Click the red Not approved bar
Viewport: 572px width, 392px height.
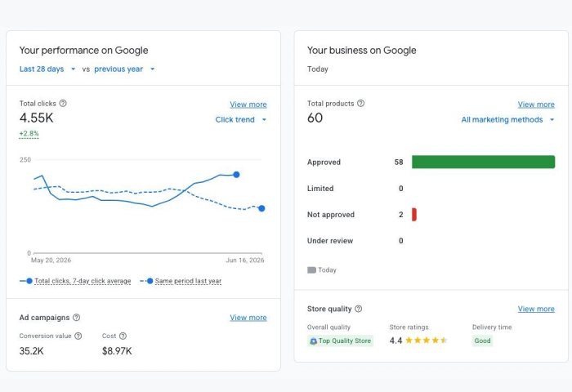414,215
